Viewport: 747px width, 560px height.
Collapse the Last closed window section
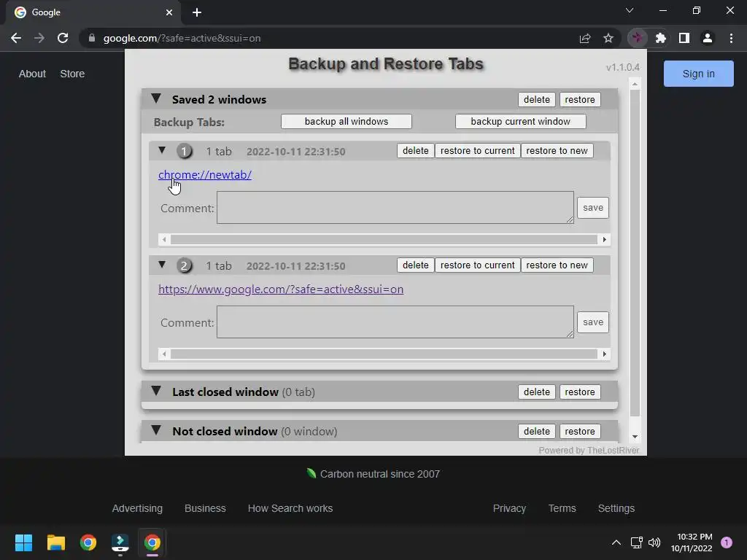(x=156, y=391)
